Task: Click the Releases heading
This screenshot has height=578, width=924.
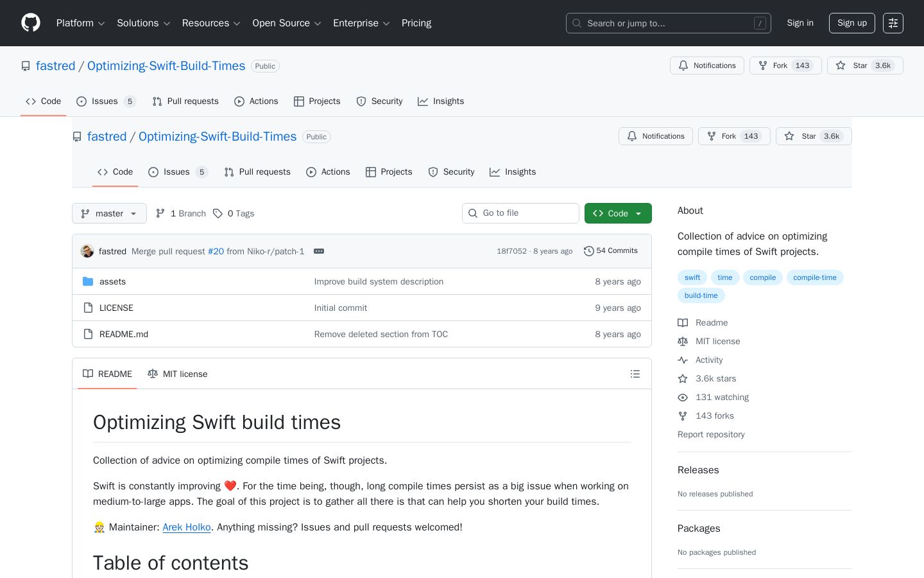Action: pyautogui.click(x=698, y=470)
